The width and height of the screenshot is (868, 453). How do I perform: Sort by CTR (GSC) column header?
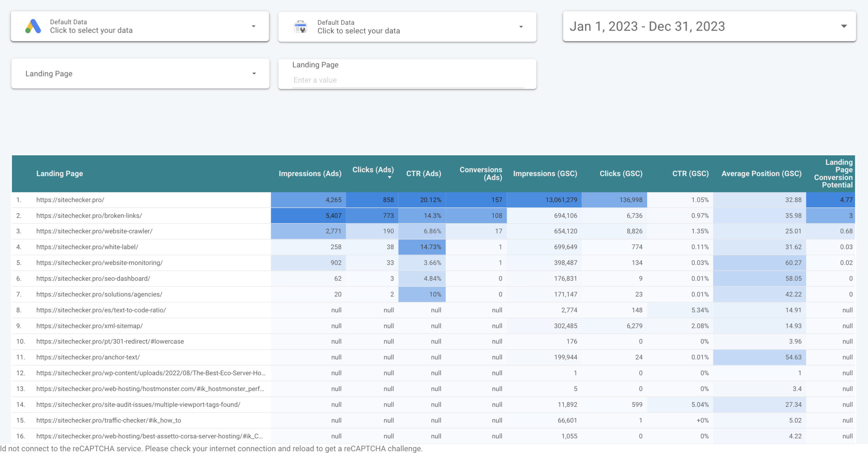coord(691,173)
